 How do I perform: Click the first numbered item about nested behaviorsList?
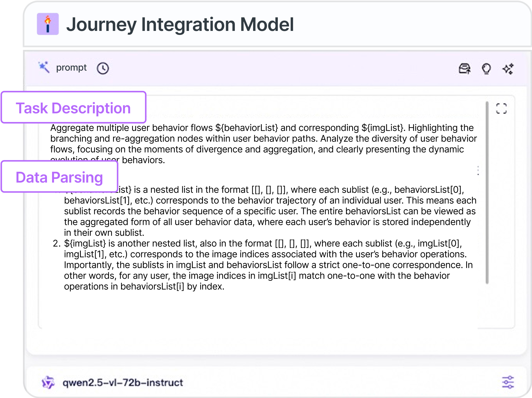coord(268,211)
